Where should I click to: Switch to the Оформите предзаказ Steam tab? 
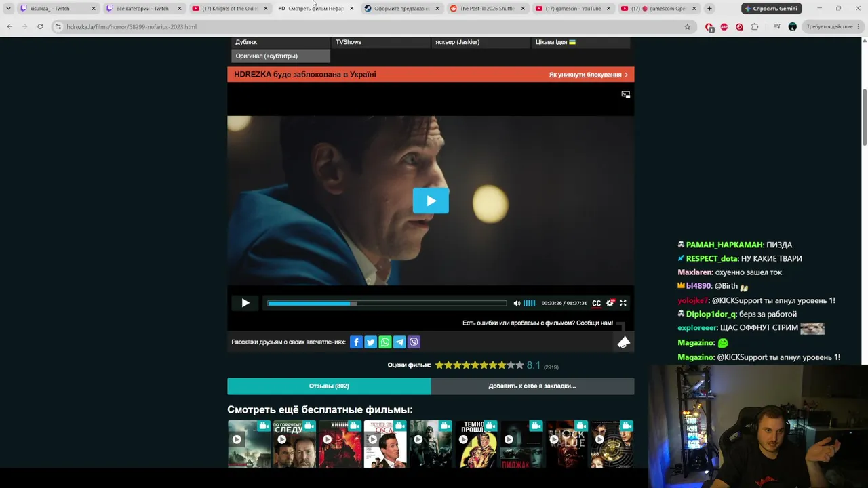[x=401, y=9]
